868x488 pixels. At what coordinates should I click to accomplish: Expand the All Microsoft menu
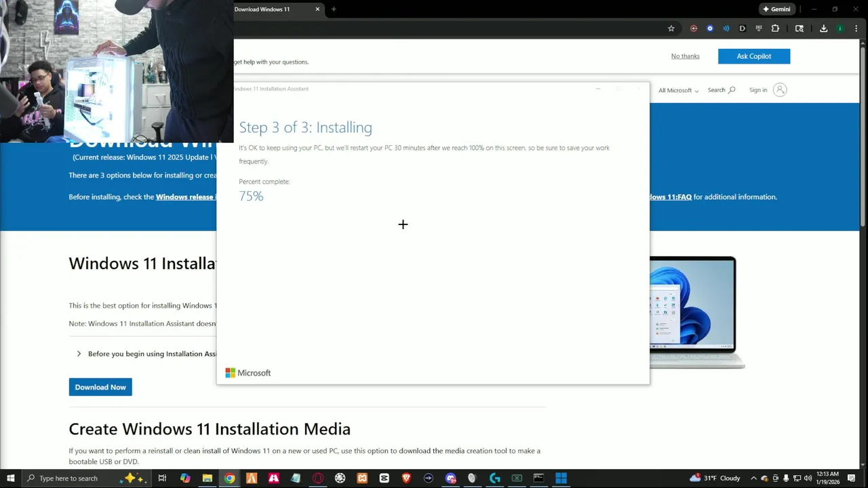[678, 90]
